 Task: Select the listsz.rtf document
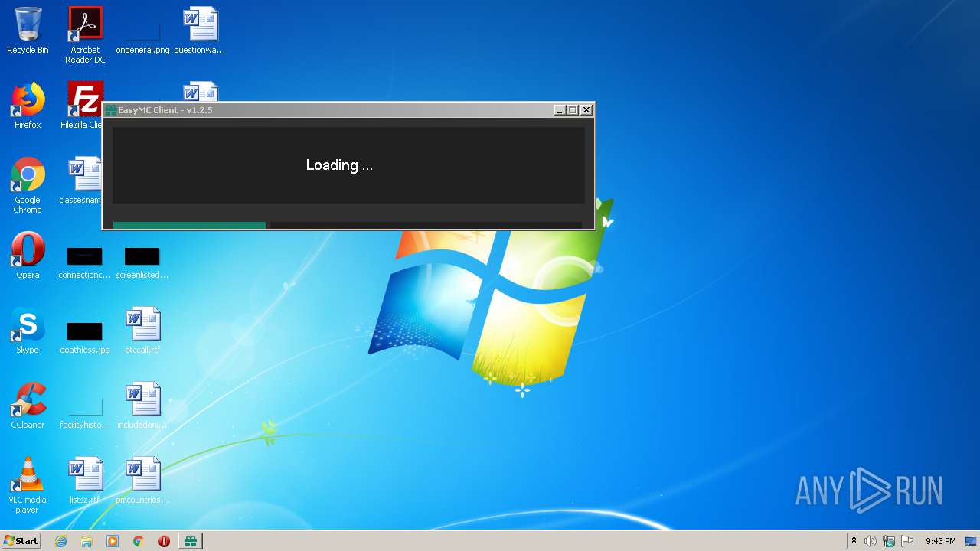tap(85, 481)
